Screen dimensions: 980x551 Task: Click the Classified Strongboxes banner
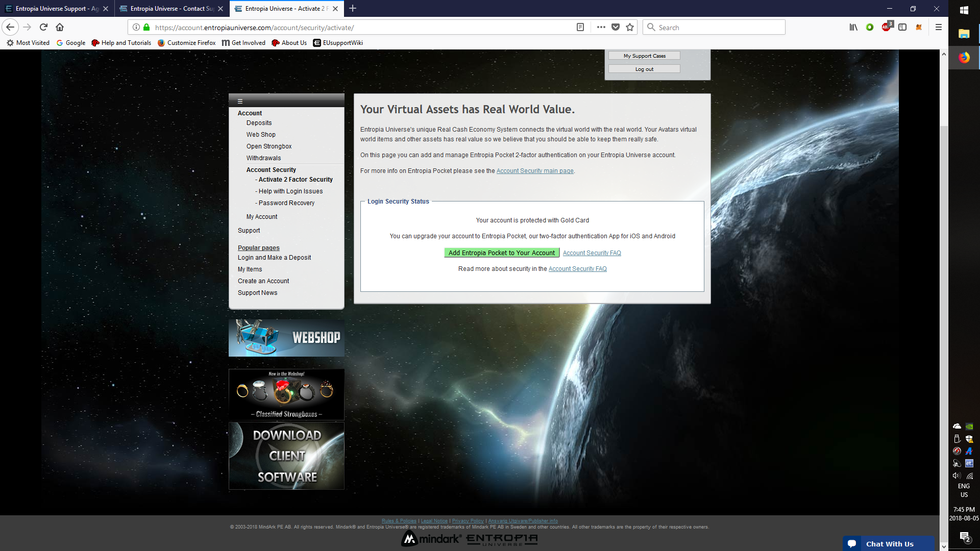[286, 394]
